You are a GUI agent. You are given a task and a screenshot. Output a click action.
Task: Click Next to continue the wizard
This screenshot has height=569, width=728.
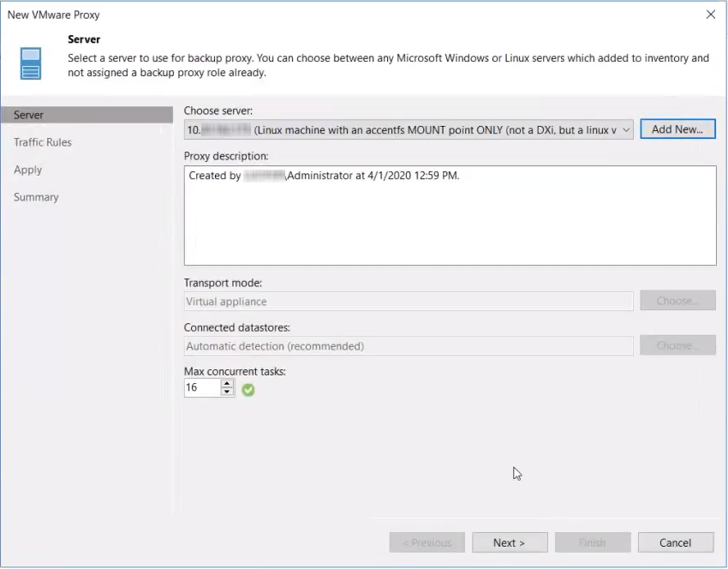point(510,542)
